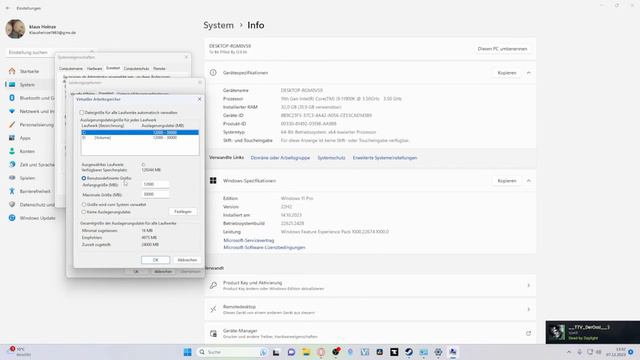The width and height of the screenshot is (640, 360).
Task: Open the Windows Start menu on the taskbar
Action: [187, 352]
